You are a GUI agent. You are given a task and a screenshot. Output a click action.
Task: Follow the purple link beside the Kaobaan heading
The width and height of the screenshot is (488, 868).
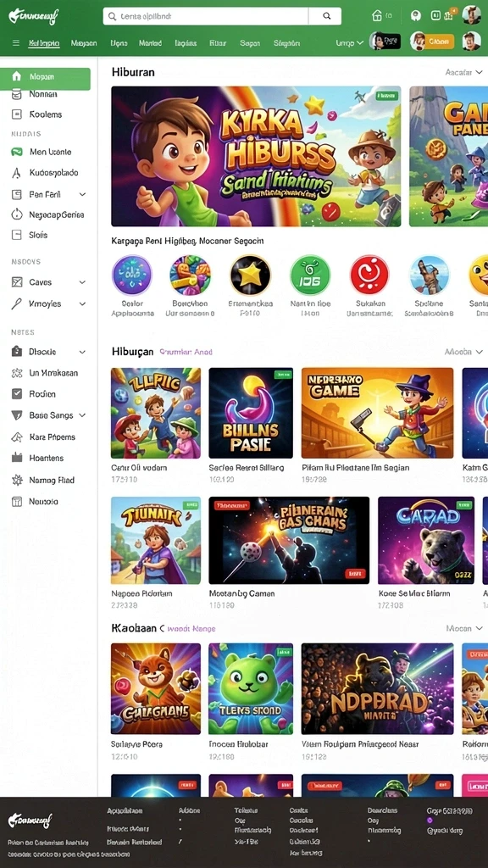191,629
